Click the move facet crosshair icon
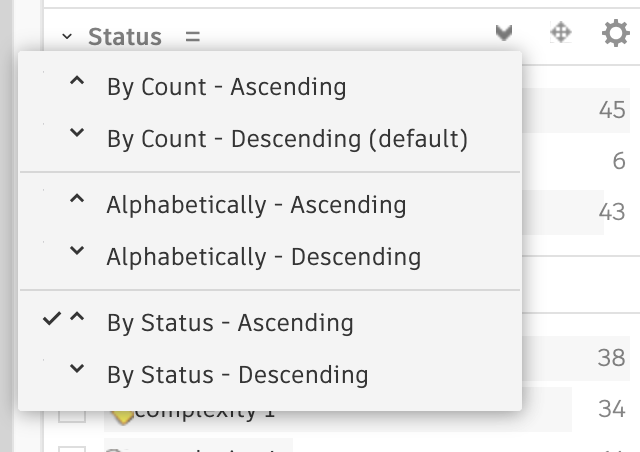 pos(561,34)
